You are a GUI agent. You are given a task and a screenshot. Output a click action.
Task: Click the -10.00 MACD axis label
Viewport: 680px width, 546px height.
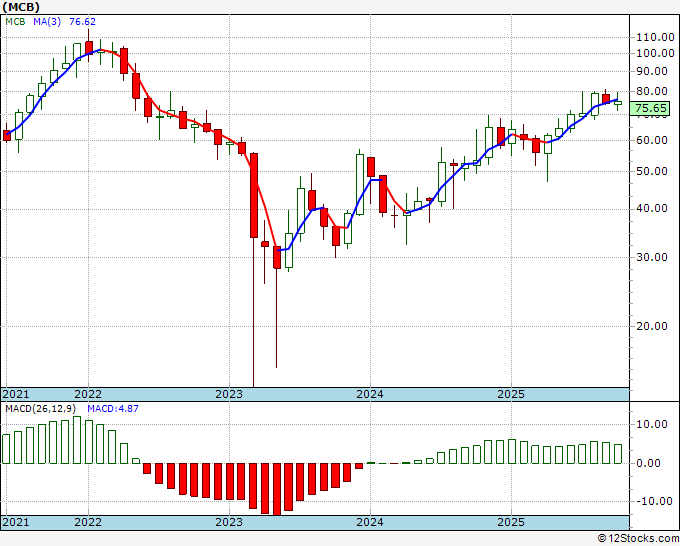tap(652, 501)
